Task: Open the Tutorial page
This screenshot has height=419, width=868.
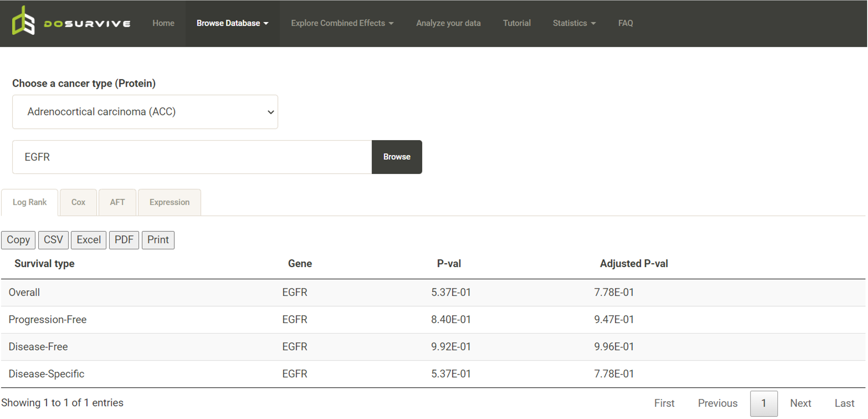Action: click(x=516, y=23)
